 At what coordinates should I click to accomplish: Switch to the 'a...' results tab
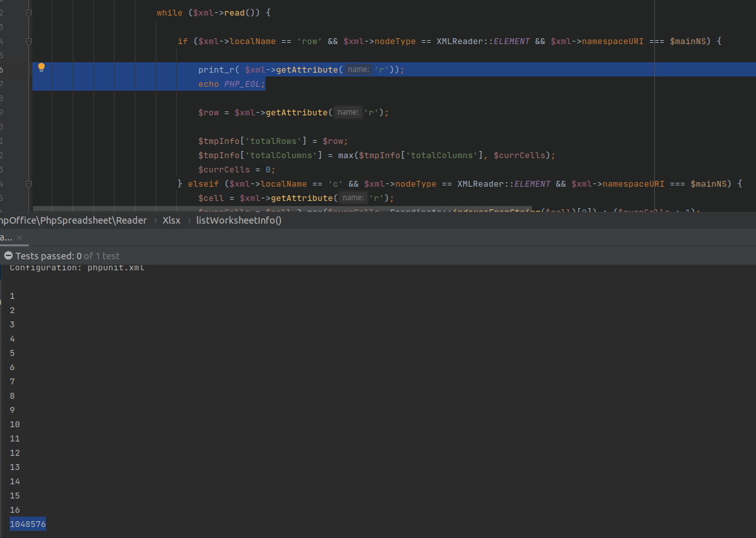click(6, 238)
